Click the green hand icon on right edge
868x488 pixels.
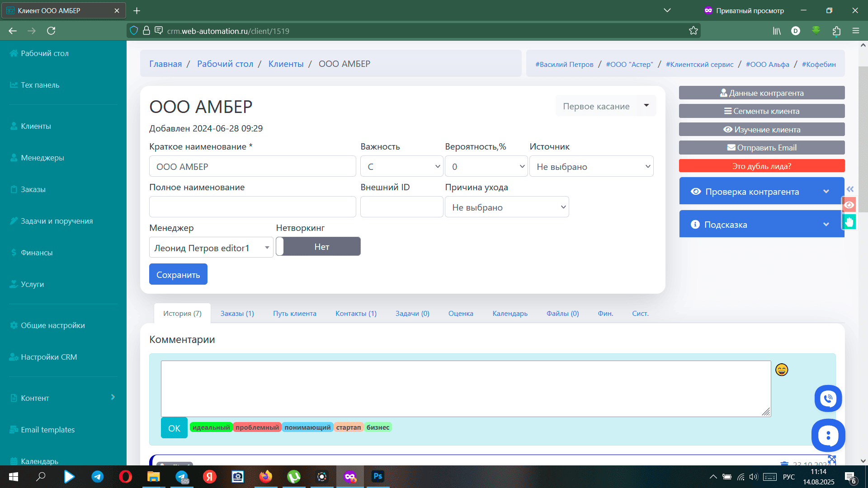849,222
